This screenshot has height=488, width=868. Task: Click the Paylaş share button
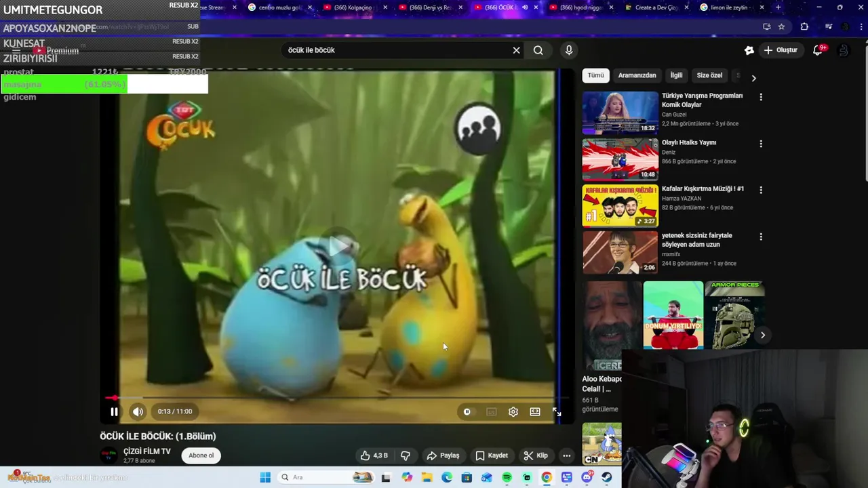(x=442, y=455)
